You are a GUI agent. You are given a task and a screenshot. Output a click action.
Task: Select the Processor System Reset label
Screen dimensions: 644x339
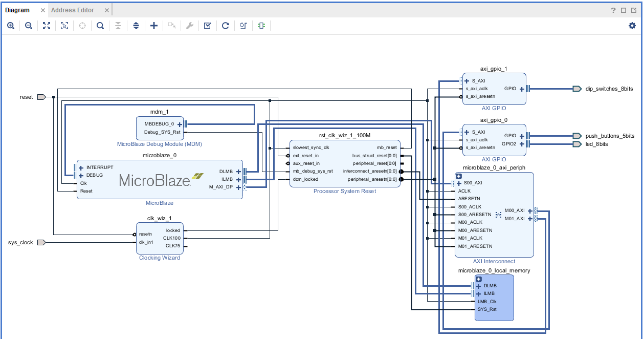(x=345, y=191)
